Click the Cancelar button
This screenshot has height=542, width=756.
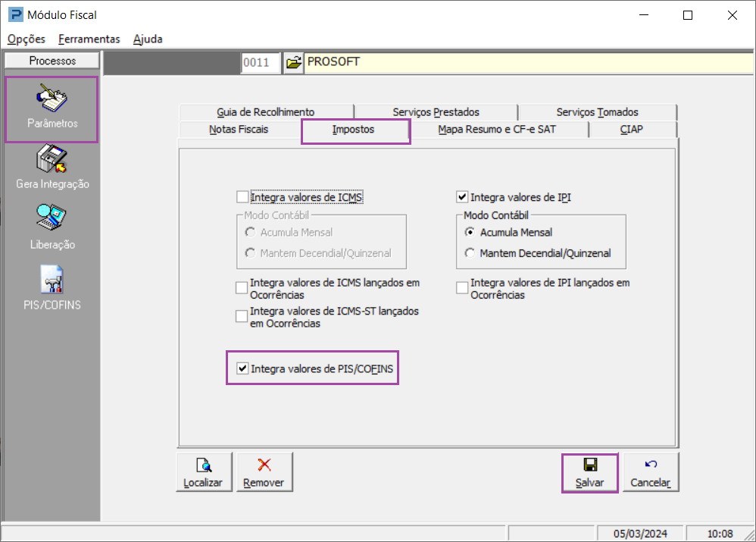[x=651, y=472]
